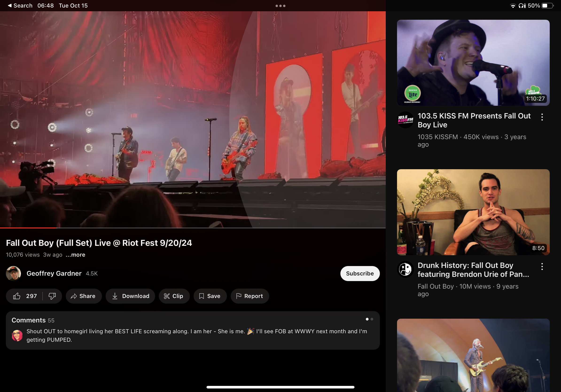Image resolution: width=561 pixels, height=392 pixels.
Task: Return to Search via back arrow
Action: coord(20,6)
